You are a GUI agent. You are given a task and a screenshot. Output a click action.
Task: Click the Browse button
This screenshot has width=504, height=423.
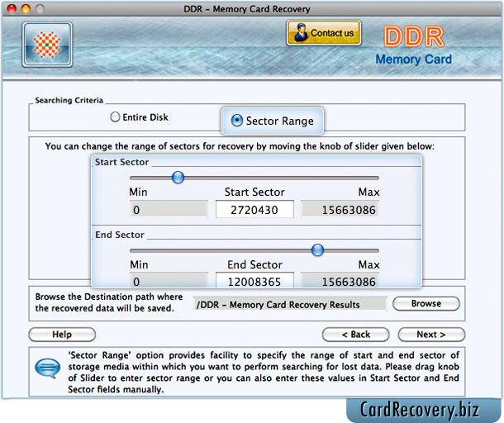click(426, 303)
